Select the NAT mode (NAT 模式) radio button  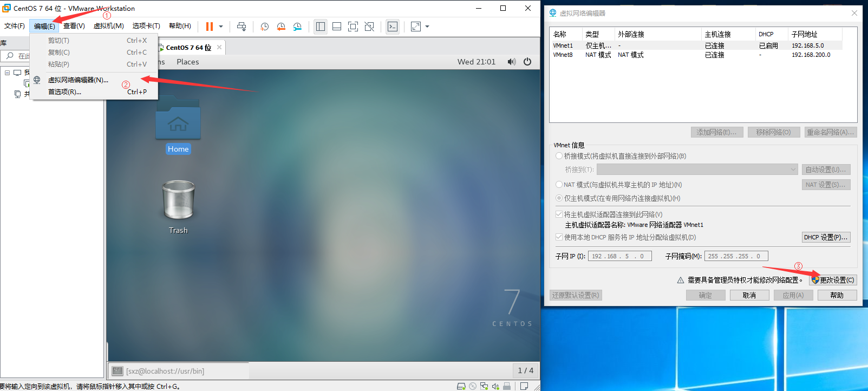pyautogui.click(x=559, y=185)
